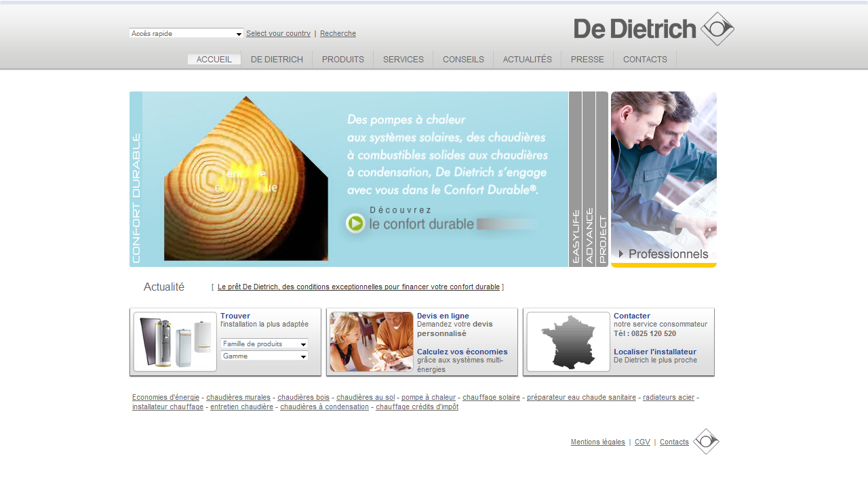The width and height of the screenshot is (868, 498).
Task: Click the Mentions légales footer link
Action: pyautogui.click(x=598, y=442)
